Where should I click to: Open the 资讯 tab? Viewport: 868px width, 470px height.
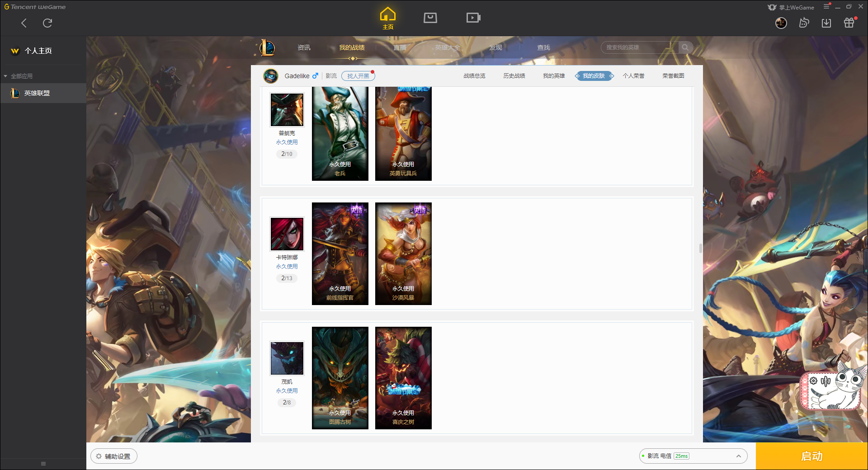[x=304, y=47]
